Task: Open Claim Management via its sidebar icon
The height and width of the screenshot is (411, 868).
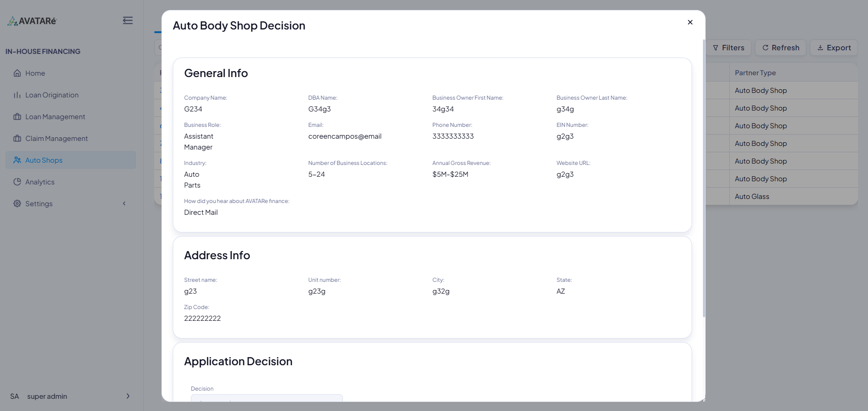Action: click(17, 138)
